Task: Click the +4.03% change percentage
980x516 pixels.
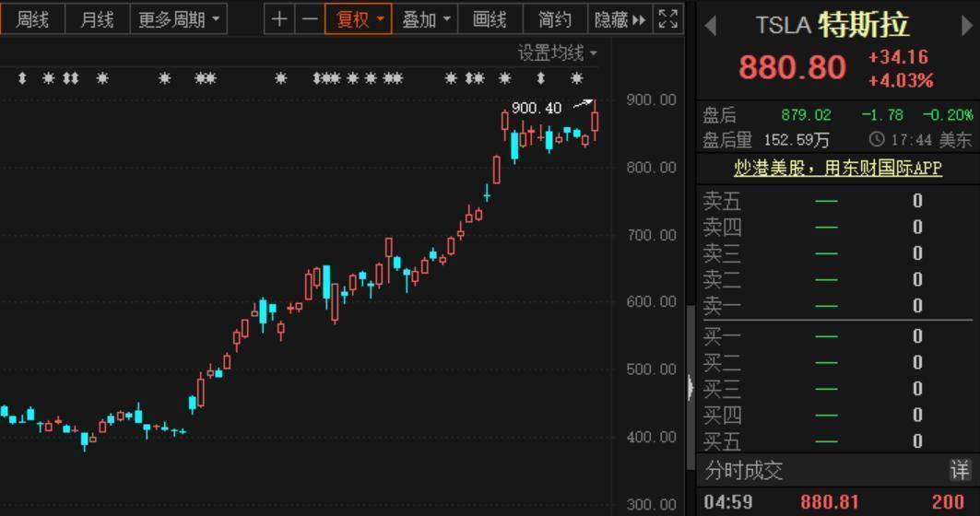Action: 901,80
